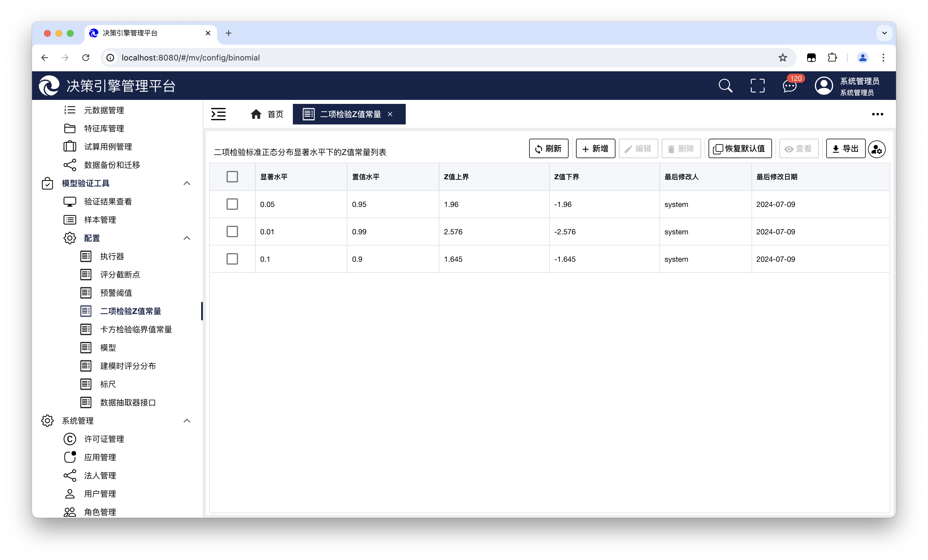
Task: Collapse sidebar using the menu fold icon
Action: point(219,114)
